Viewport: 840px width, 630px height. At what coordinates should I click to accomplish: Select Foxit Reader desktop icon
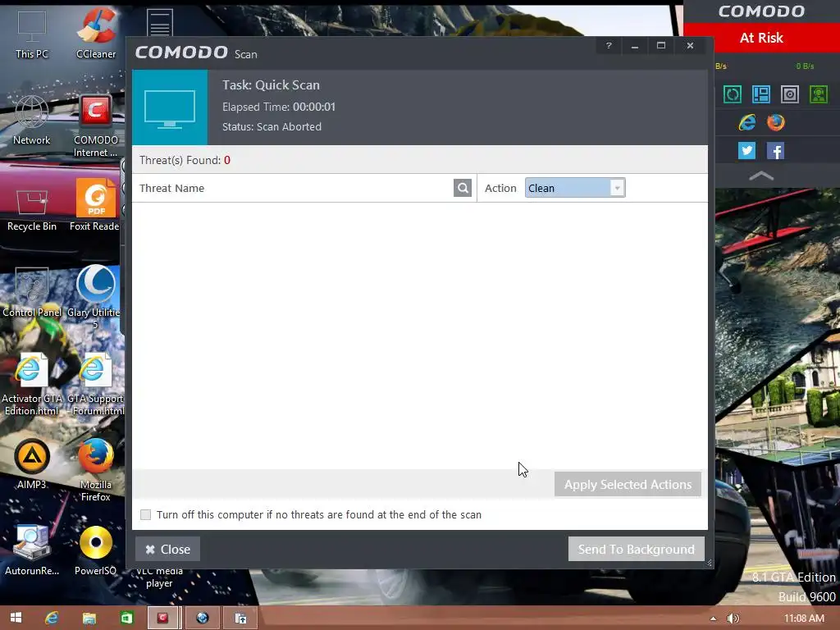[95, 205]
